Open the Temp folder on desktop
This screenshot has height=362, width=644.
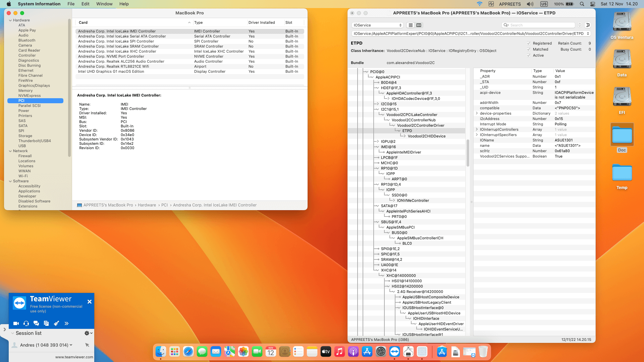click(x=622, y=177)
